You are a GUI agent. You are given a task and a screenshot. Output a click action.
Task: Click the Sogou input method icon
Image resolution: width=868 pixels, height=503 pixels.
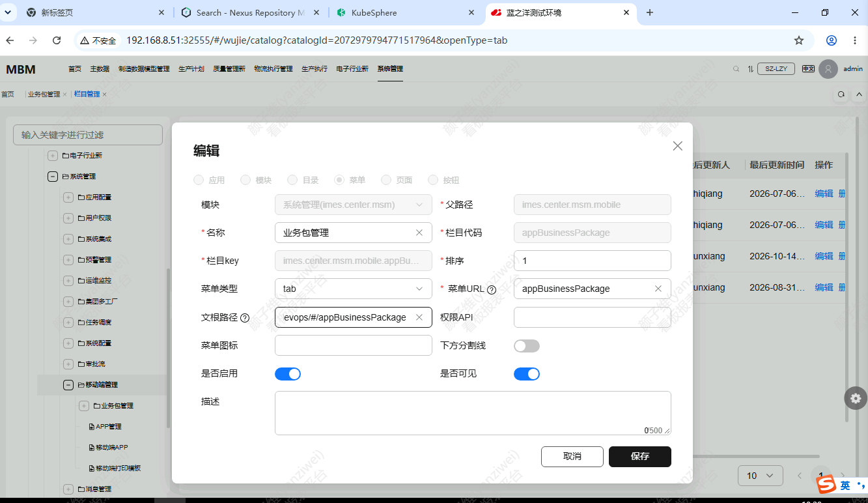click(x=827, y=485)
